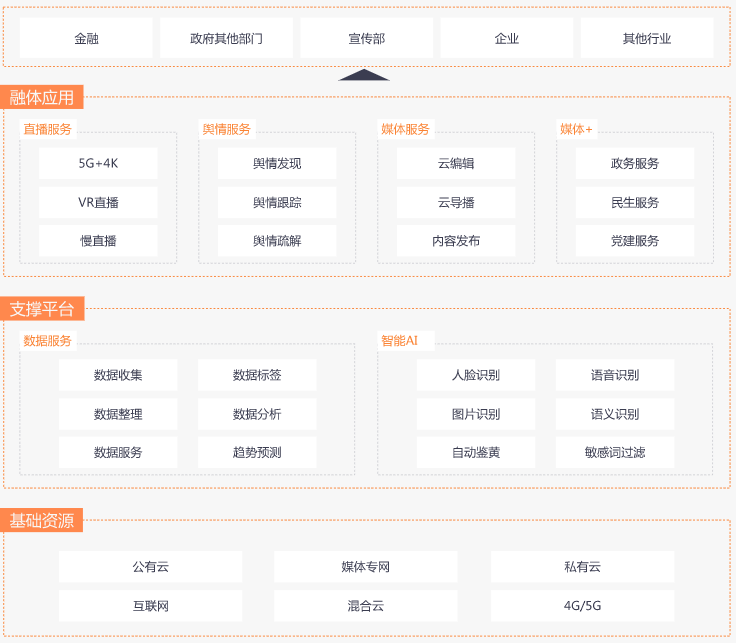736x643 pixels.
Task: Select the 数据收集 box
Action: click(x=118, y=375)
